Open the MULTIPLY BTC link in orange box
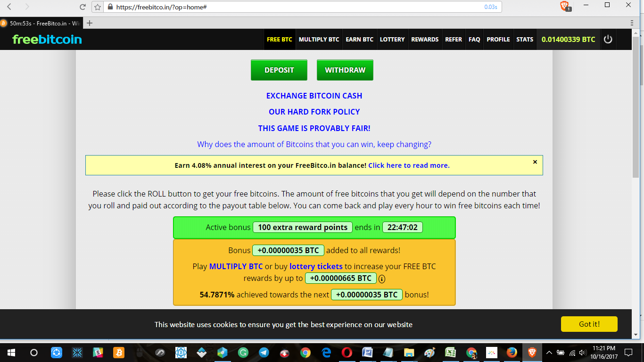644x362 pixels. [236, 266]
